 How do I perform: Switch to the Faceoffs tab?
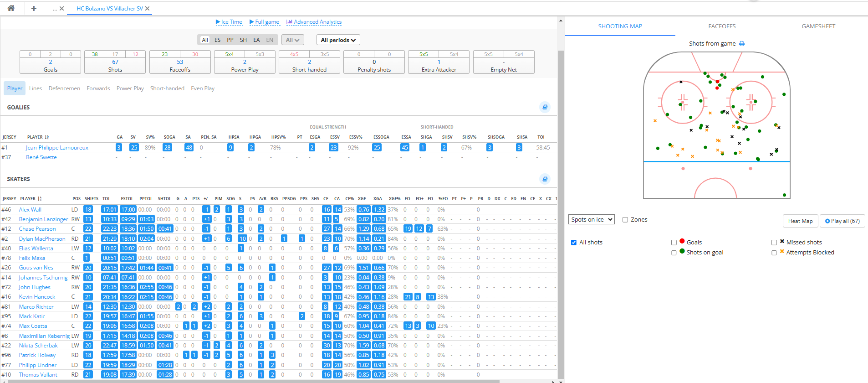pyautogui.click(x=722, y=26)
